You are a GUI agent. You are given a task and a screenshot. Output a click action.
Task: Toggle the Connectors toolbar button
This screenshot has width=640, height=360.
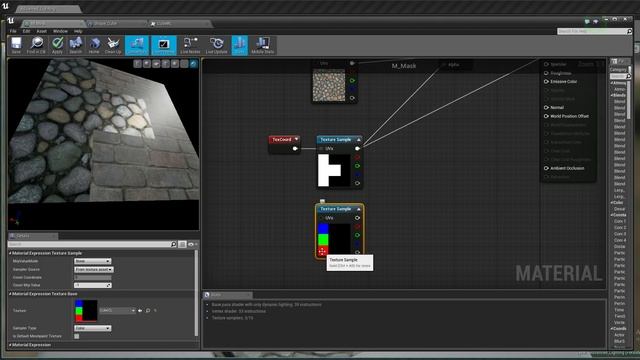pyautogui.click(x=137, y=45)
